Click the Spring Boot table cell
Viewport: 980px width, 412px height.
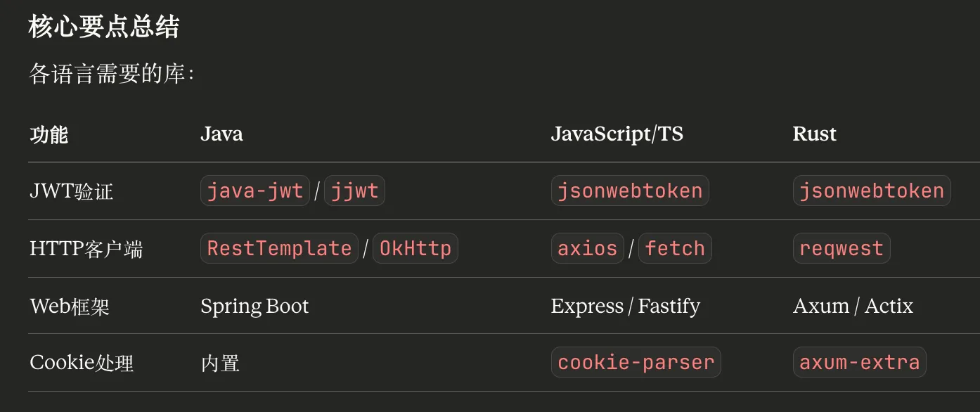coord(254,306)
